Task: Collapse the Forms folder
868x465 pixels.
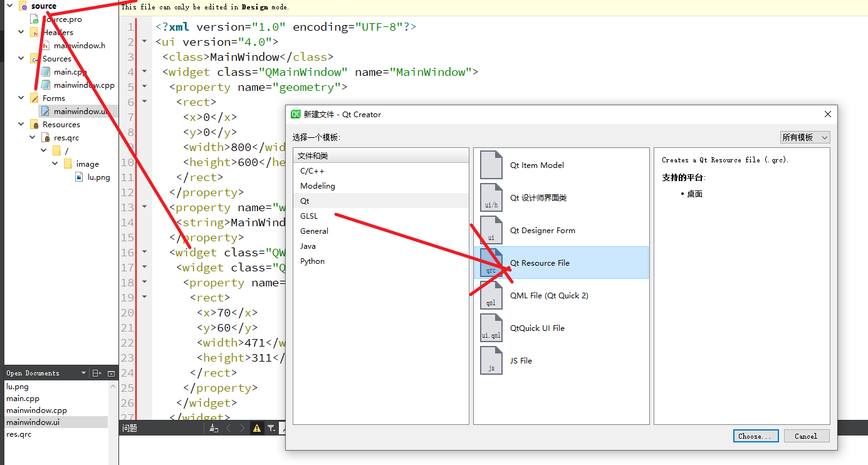Action: tap(21, 98)
